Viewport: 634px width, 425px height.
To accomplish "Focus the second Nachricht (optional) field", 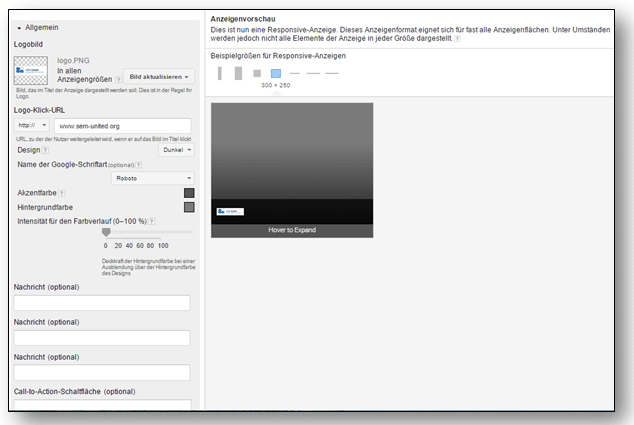I will point(102,338).
